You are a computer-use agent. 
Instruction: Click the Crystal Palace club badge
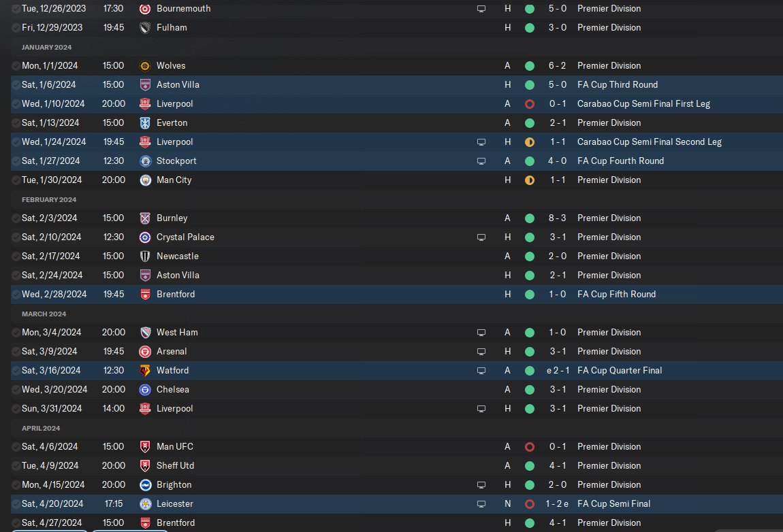tap(144, 237)
